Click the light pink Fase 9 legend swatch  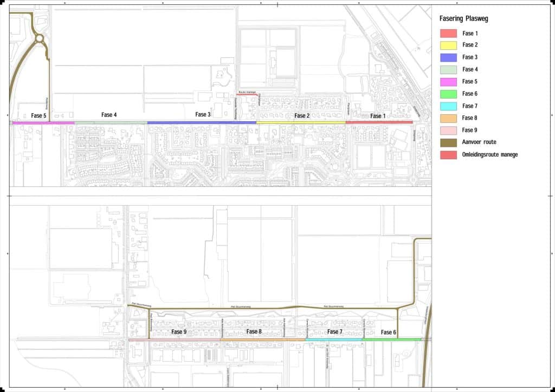tap(448, 130)
